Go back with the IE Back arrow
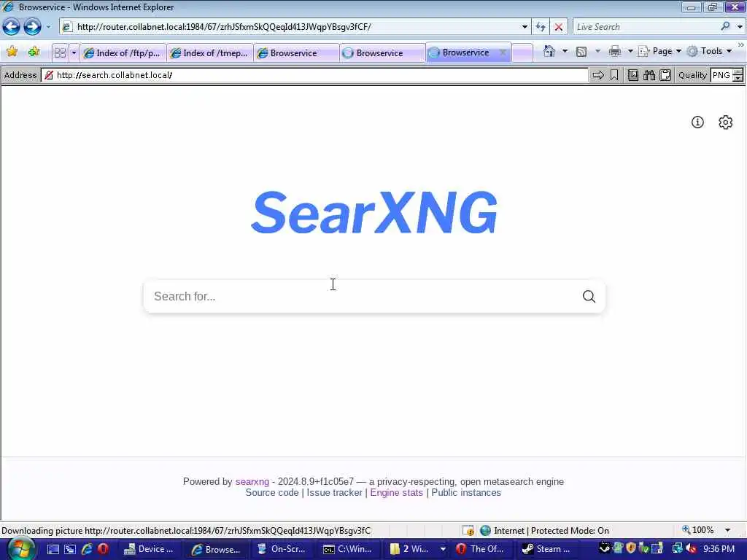Image resolution: width=747 pixels, height=560 pixels. coord(12,27)
